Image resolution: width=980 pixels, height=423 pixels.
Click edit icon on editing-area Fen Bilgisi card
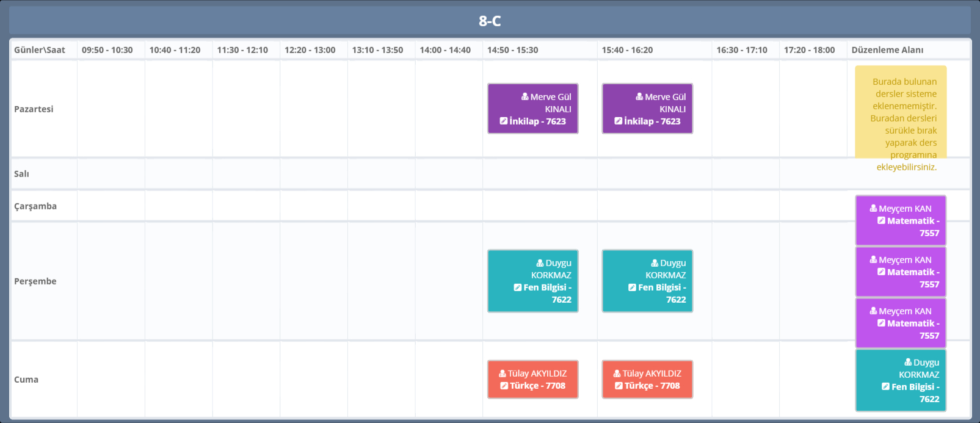click(x=886, y=387)
